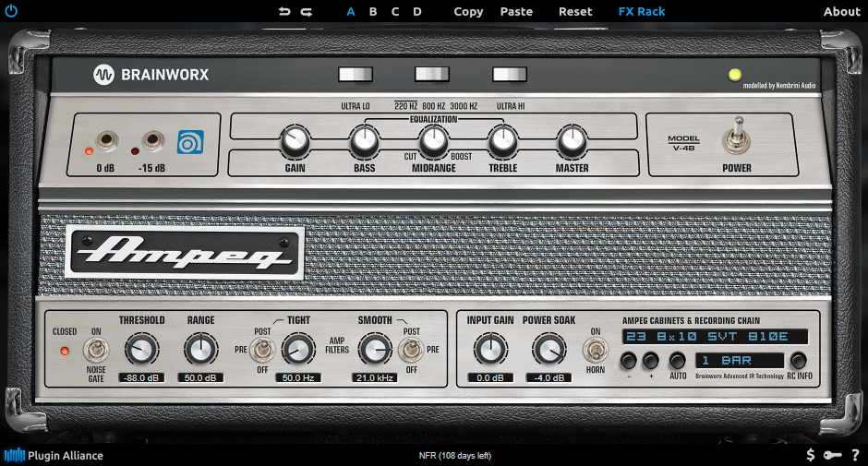Click the MASTER volume knob

572,141
